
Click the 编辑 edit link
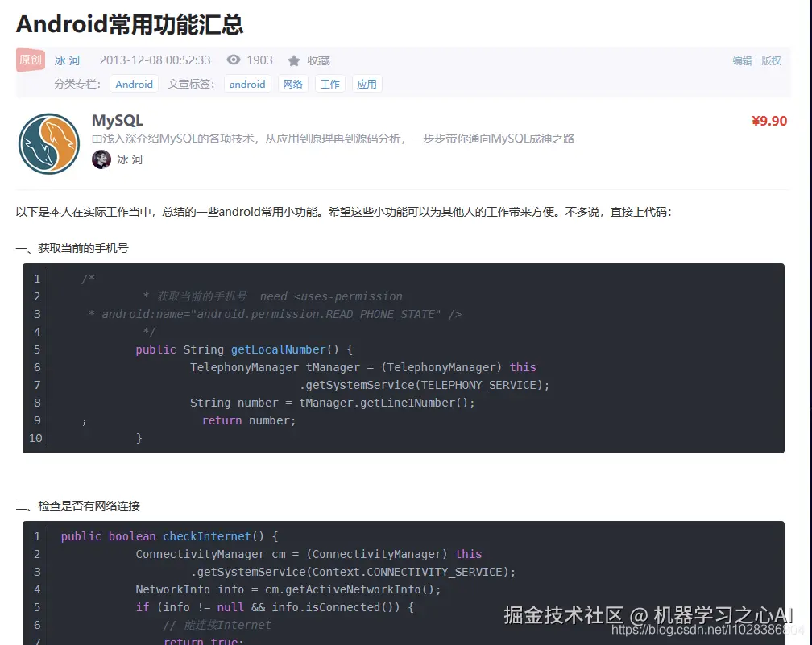pyautogui.click(x=742, y=61)
